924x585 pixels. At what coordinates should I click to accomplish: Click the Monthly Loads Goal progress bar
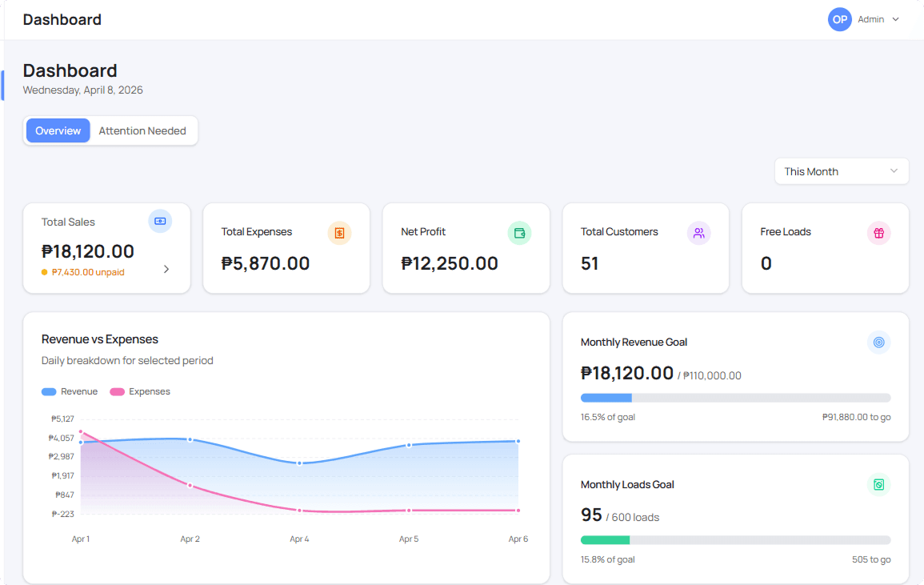735,540
